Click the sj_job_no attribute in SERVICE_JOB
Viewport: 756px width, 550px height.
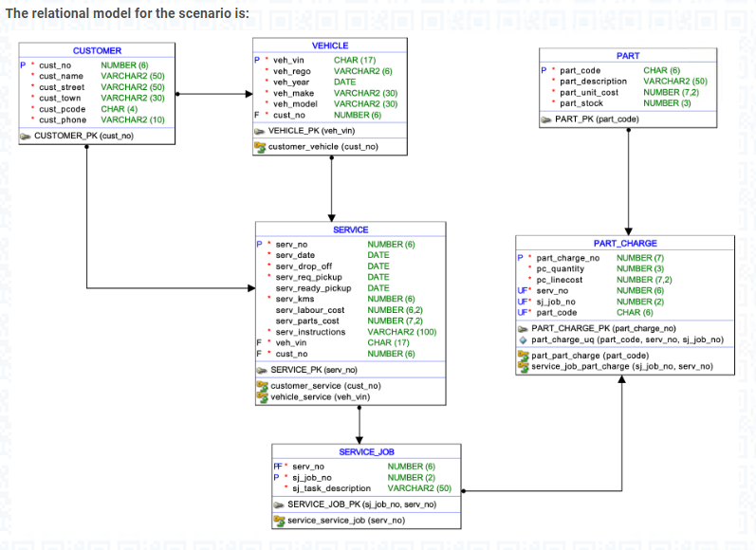311,477
